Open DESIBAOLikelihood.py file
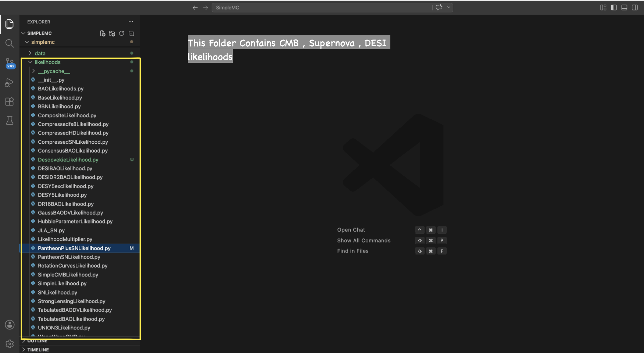The width and height of the screenshot is (644, 353). point(80,169)
